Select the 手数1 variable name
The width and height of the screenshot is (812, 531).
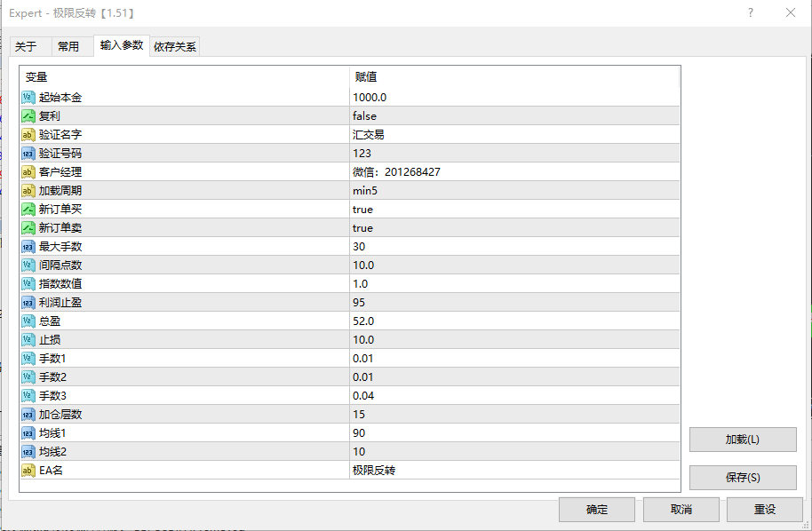pos(52,358)
